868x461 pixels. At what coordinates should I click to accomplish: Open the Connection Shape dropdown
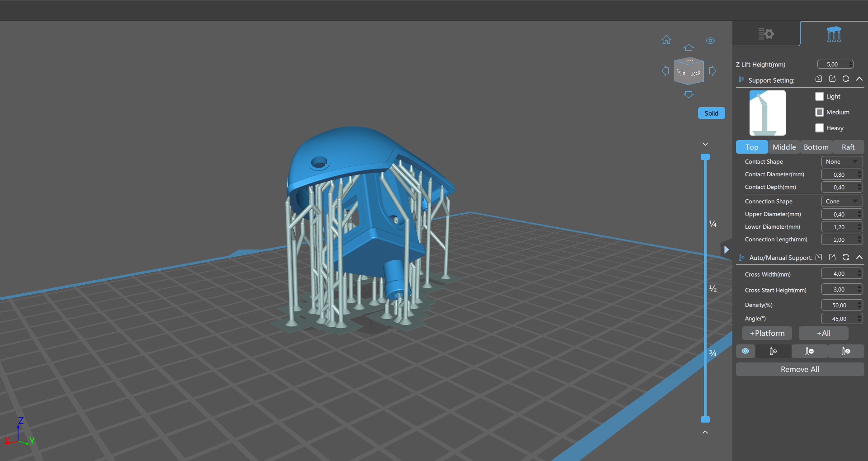coord(842,202)
